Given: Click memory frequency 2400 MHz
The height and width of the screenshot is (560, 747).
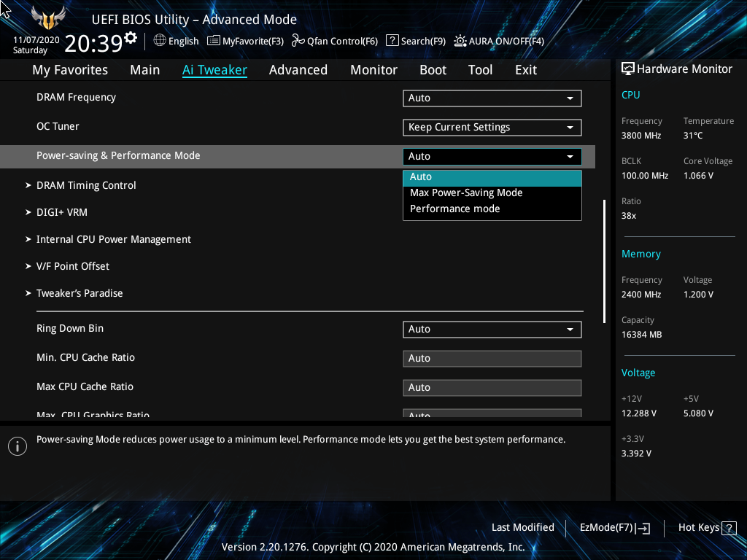Looking at the screenshot, I should (641, 295).
